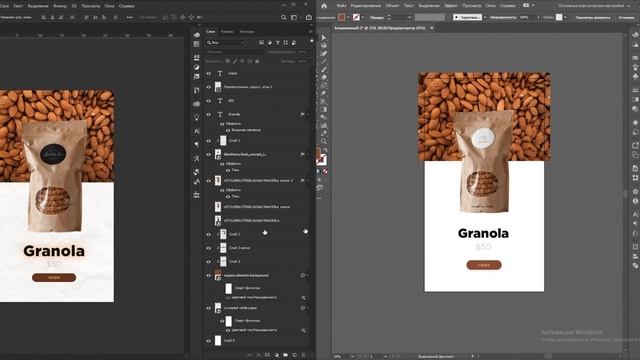Close the Illustrator document tab

(x=432, y=28)
